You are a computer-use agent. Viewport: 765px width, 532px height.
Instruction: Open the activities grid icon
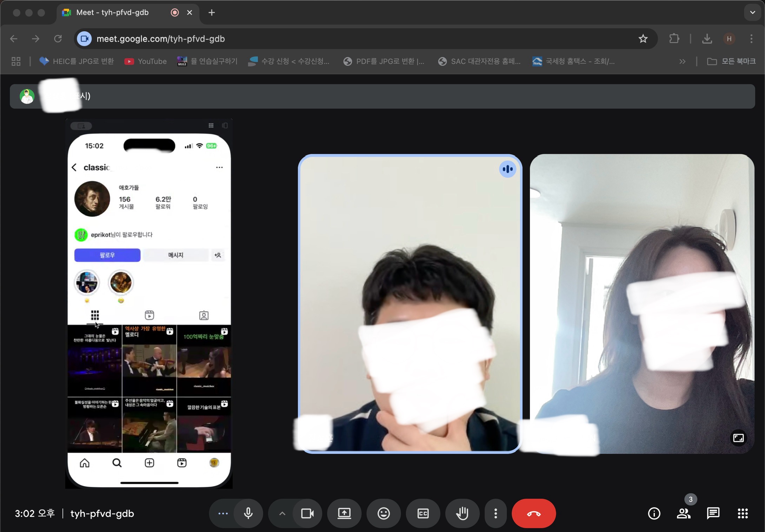[x=743, y=513]
